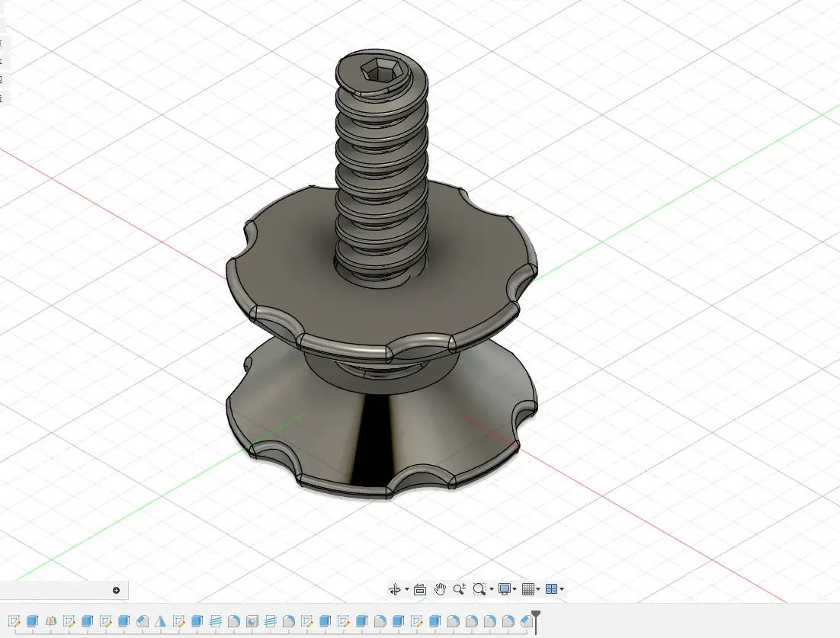Click the Zoom Window icon
840x638 pixels.
479,589
